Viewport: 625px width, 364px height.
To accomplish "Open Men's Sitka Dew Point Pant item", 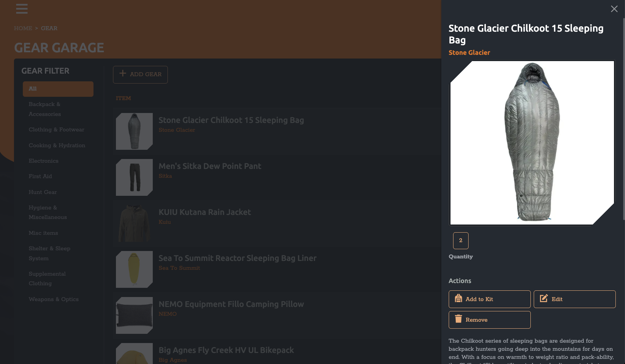I will pos(210,166).
